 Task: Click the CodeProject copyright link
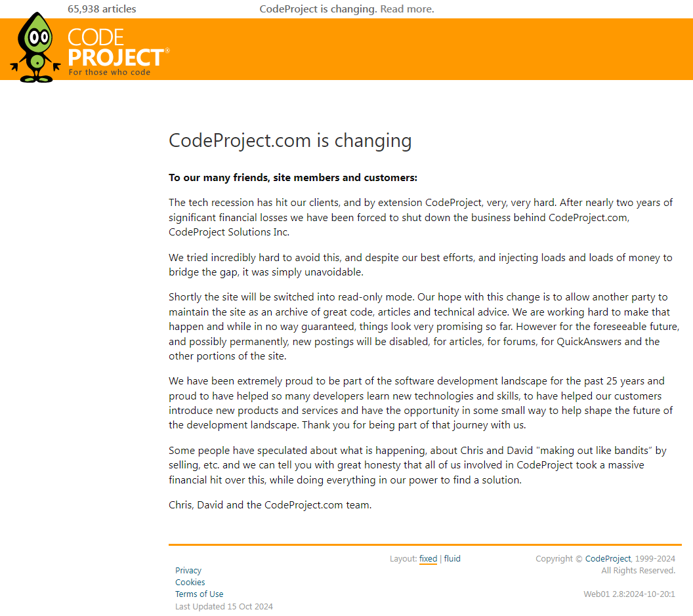coord(608,559)
